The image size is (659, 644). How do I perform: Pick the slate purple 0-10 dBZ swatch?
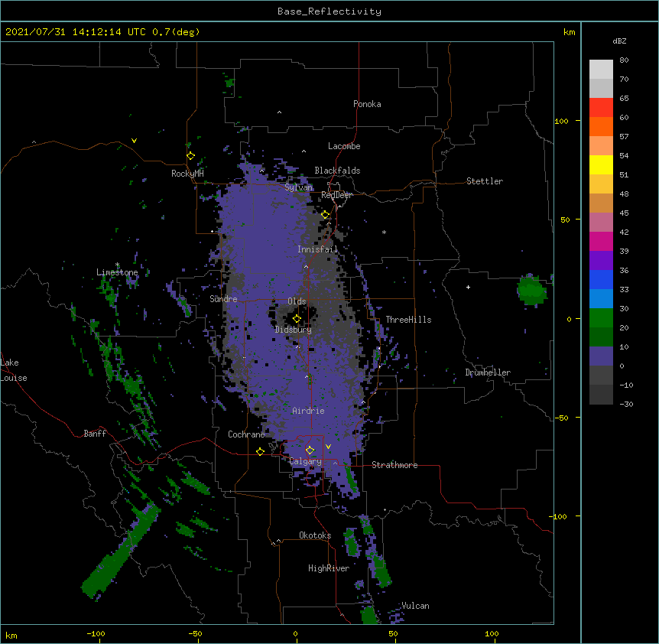(x=601, y=356)
